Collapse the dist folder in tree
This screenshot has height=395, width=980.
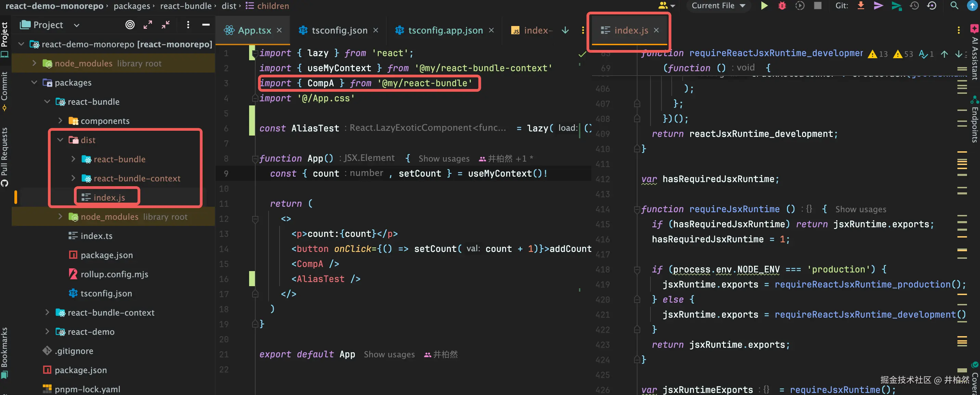pos(60,140)
